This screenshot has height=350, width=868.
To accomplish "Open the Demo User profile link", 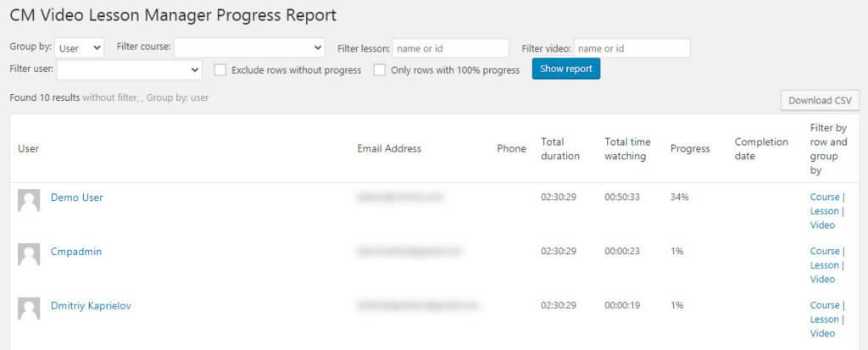I will [x=76, y=197].
